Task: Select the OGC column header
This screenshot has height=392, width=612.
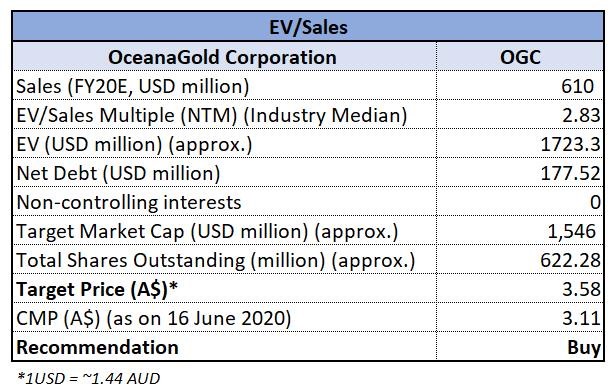Action: click(520, 57)
